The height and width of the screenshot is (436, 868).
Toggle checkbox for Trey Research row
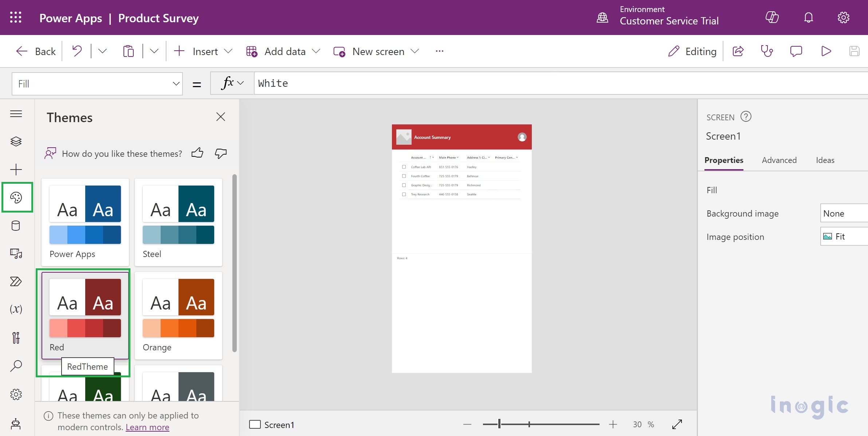point(404,194)
